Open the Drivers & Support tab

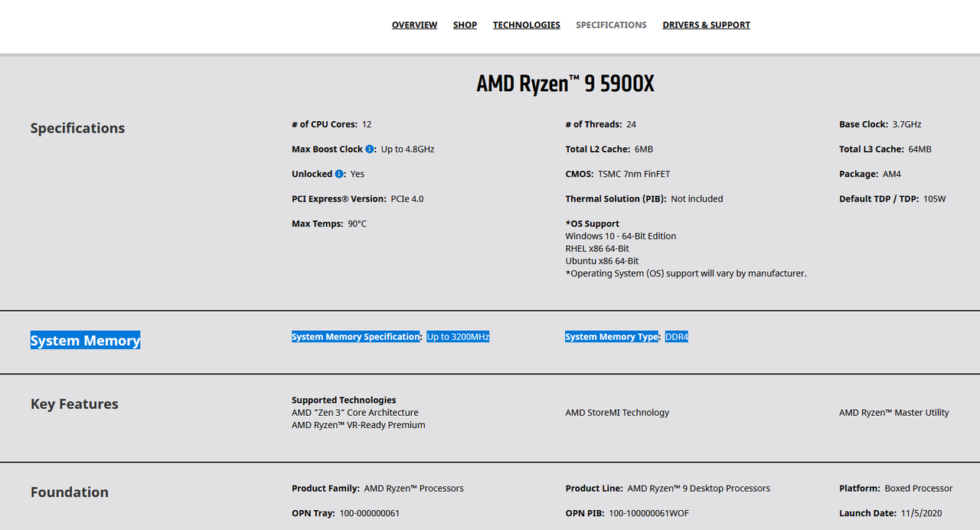pos(706,25)
